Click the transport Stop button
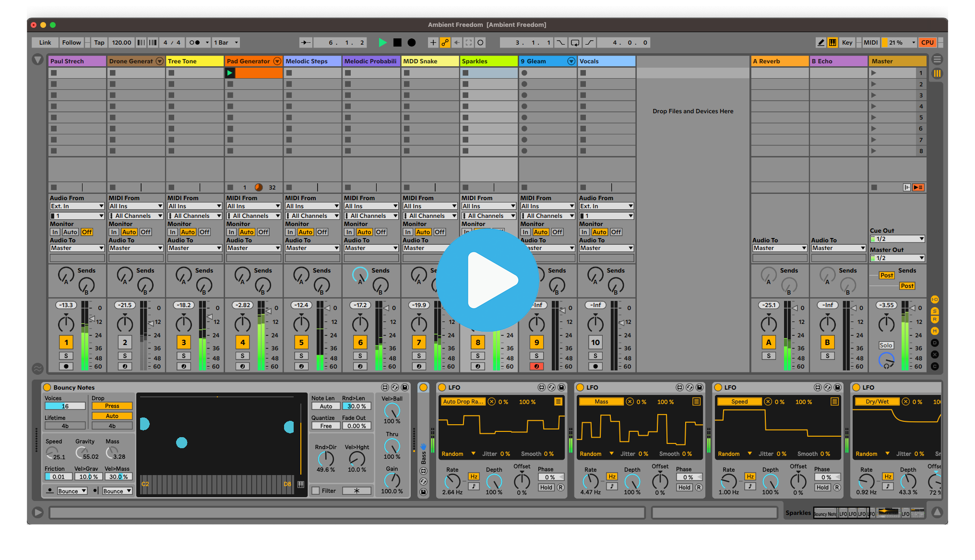This screenshot has height=560, width=975. 397,43
